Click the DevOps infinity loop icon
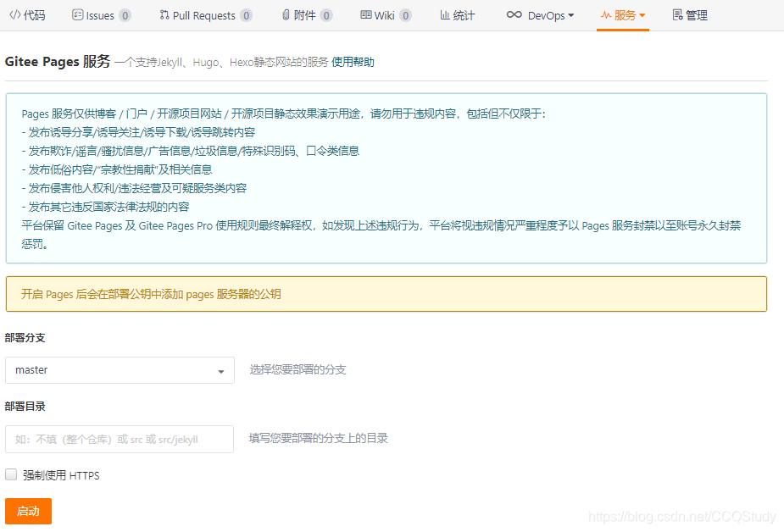Image resolution: width=784 pixels, height=532 pixels. [x=514, y=15]
